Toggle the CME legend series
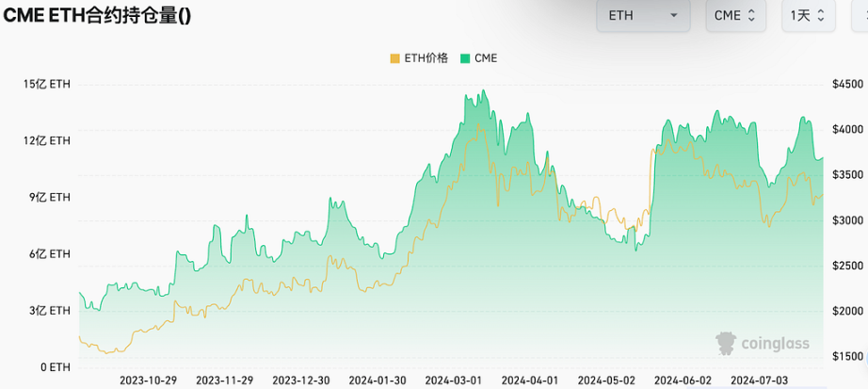 point(479,57)
